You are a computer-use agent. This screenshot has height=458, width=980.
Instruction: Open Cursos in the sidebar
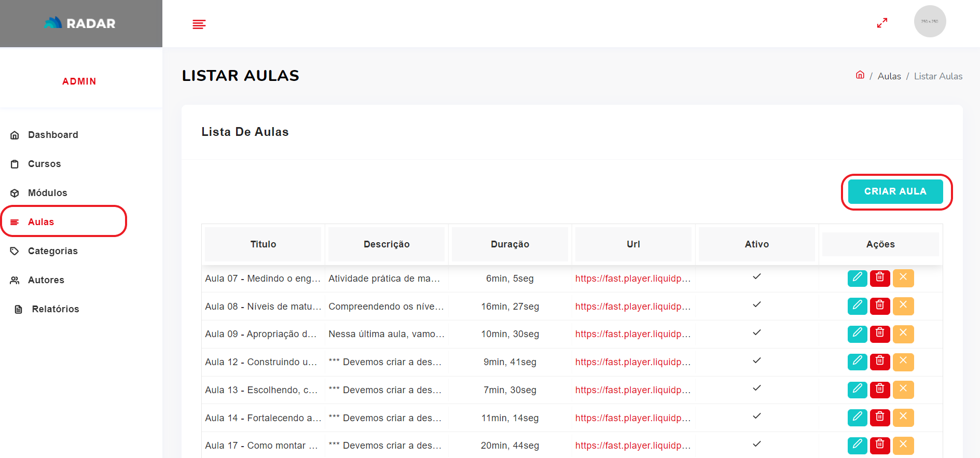pyautogui.click(x=44, y=164)
